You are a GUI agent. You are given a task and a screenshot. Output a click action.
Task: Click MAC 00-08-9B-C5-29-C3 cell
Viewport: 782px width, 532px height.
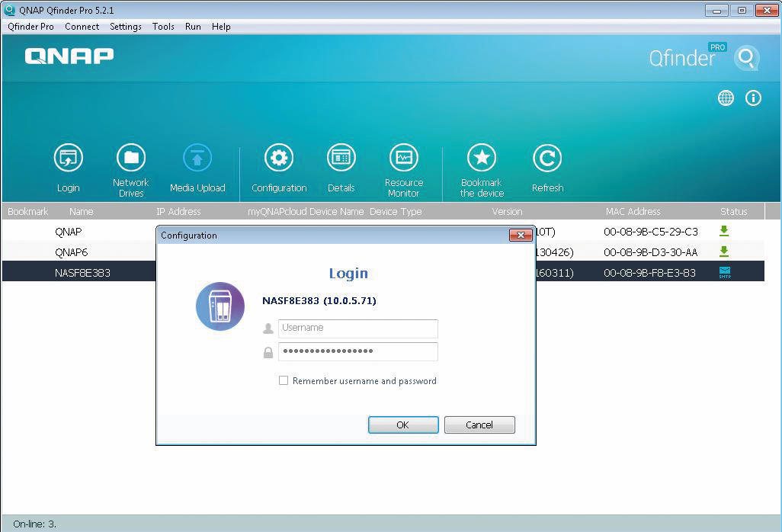pyautogui.click(x=650, y=232)
